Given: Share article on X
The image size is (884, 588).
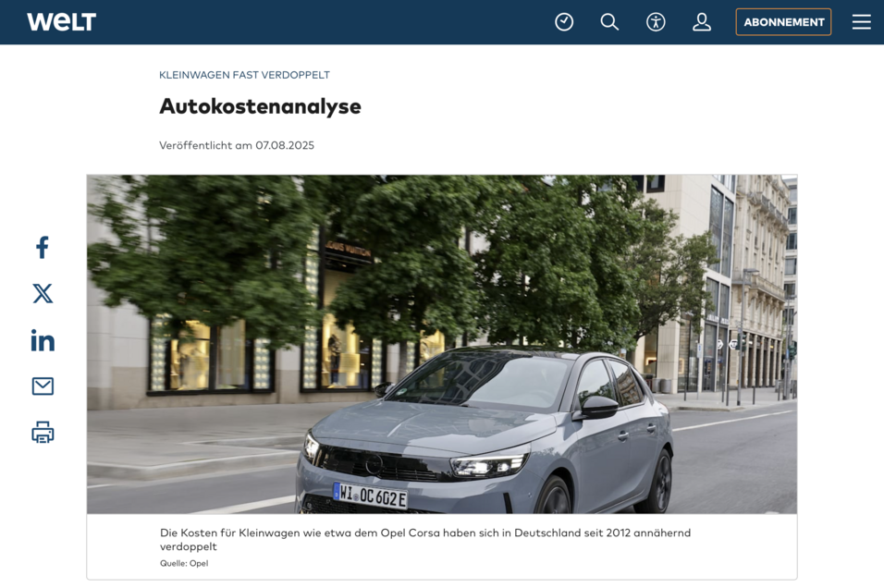Looking at the screenshot, I should 43,294.
